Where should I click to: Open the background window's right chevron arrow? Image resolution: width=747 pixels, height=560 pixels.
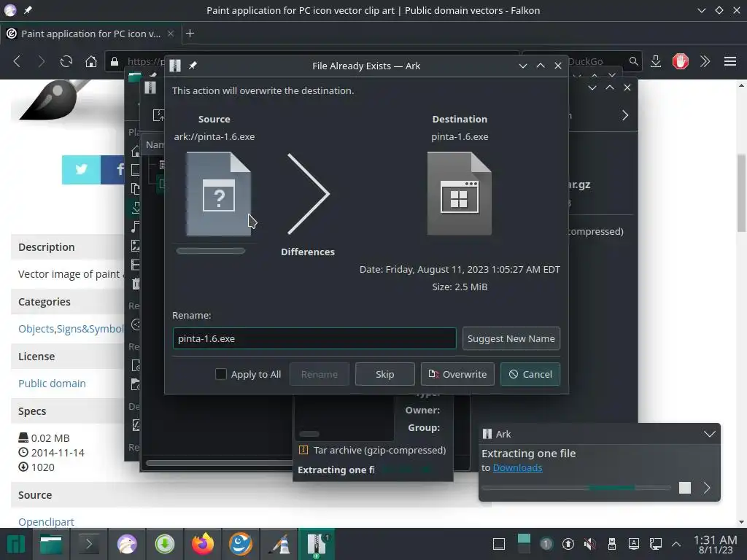(x=625, y=115)
